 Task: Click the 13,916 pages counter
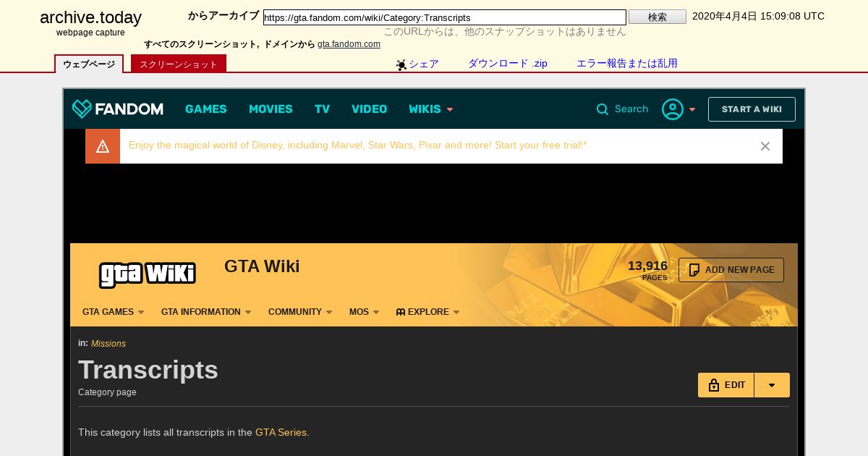[x=647, y=270]
